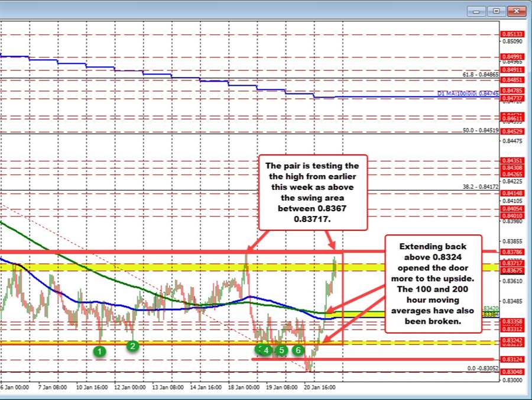
Task: Select the D1 MA 100 0.84745 label
Action: pyautogui.click(x=468, y=93)
